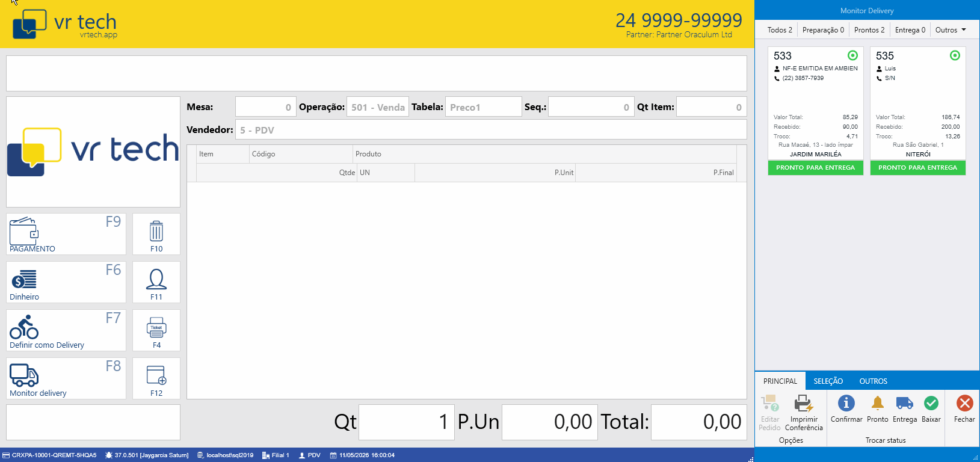The width and height of the screenshot is (980, 462).
Task: Switch to the SELEÇÃO tab
Action: point(828,381)
